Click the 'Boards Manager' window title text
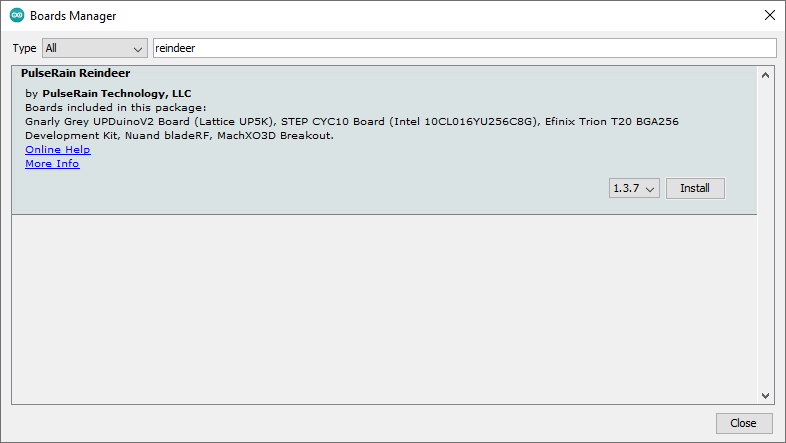 73,16
